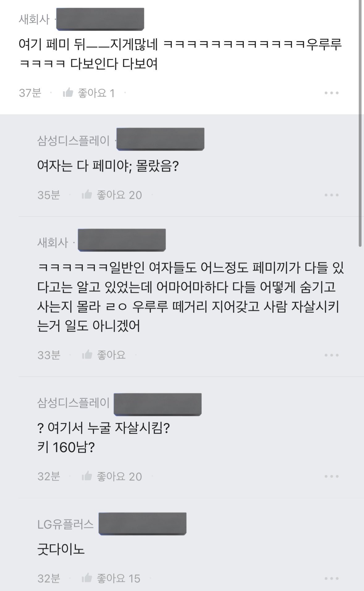
Task: Tap 좋아요 20 on the 35분 reply
Action: [119, 195]
